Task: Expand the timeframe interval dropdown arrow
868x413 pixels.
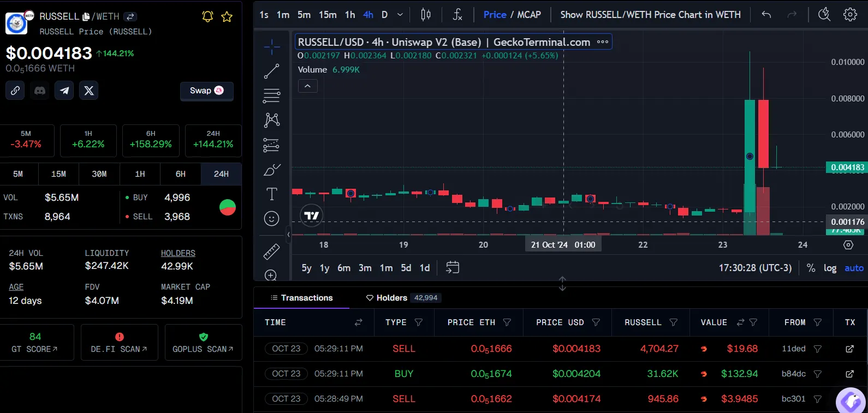Action: tap(400, 15)
